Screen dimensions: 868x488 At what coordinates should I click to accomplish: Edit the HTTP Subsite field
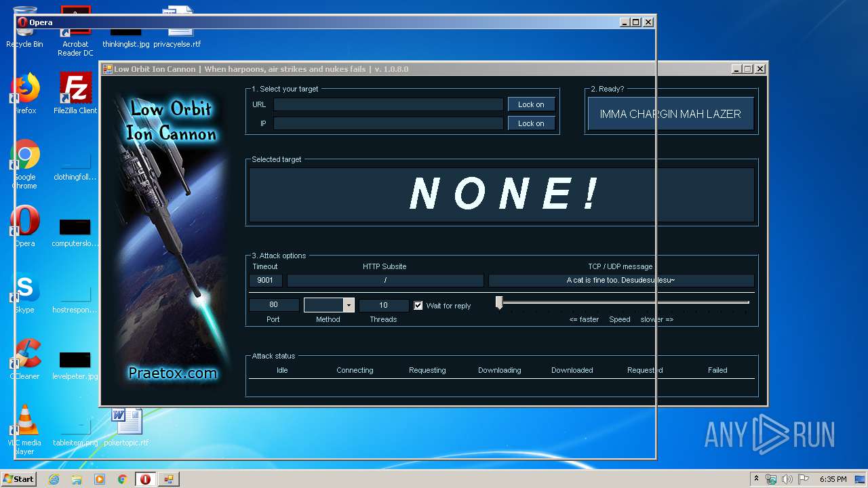[x=385, y=280]
